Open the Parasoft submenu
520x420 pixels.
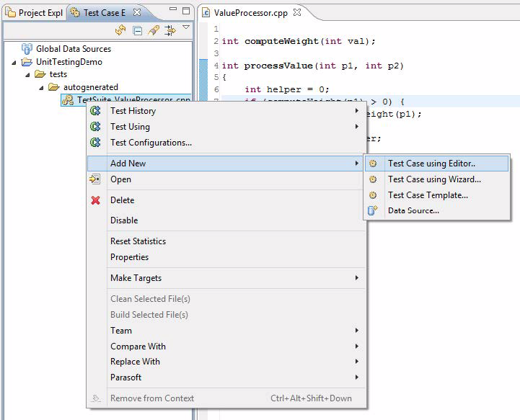[x=226, y=377]
